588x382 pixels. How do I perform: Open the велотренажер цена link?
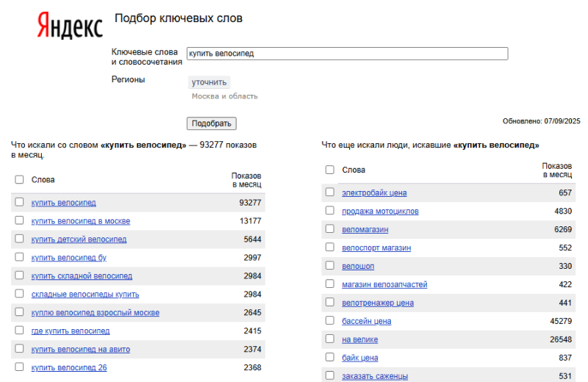point(378,303)
